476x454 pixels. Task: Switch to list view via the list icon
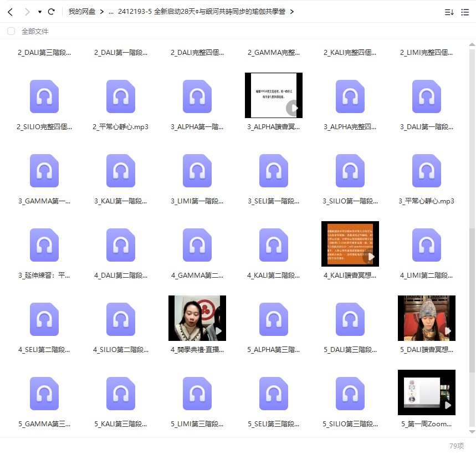(464, 11)
